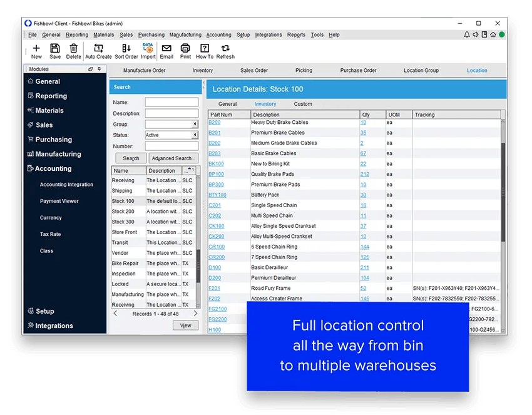Select the Print icon
This screenshot has height=415, width=532.
tap(185, 50)
